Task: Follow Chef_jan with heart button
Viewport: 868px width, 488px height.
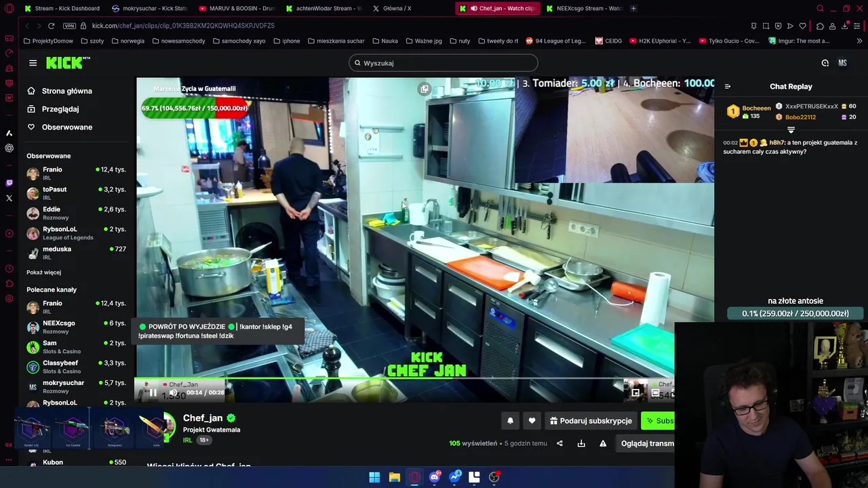Action: [532, 421]
